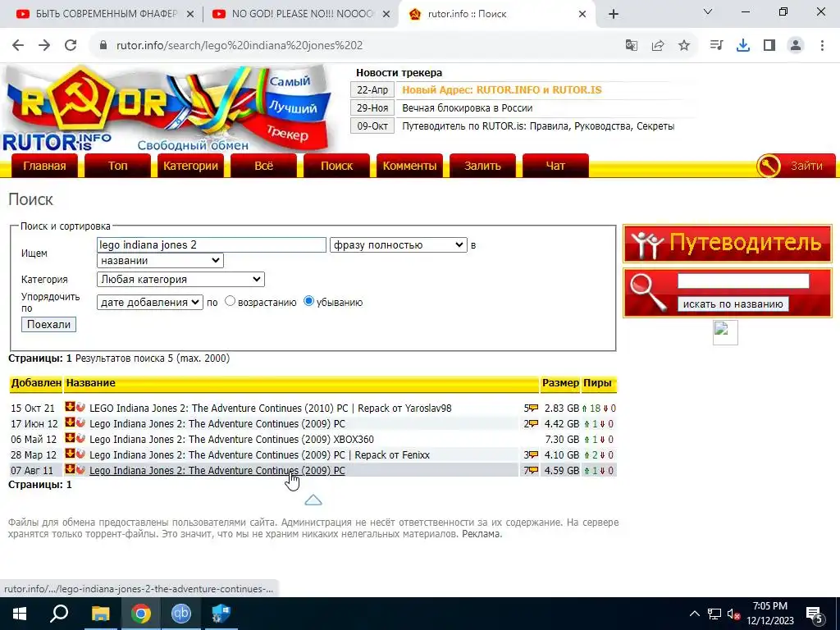
Task: Click the broken image under sidebar search
Action: 725,333
